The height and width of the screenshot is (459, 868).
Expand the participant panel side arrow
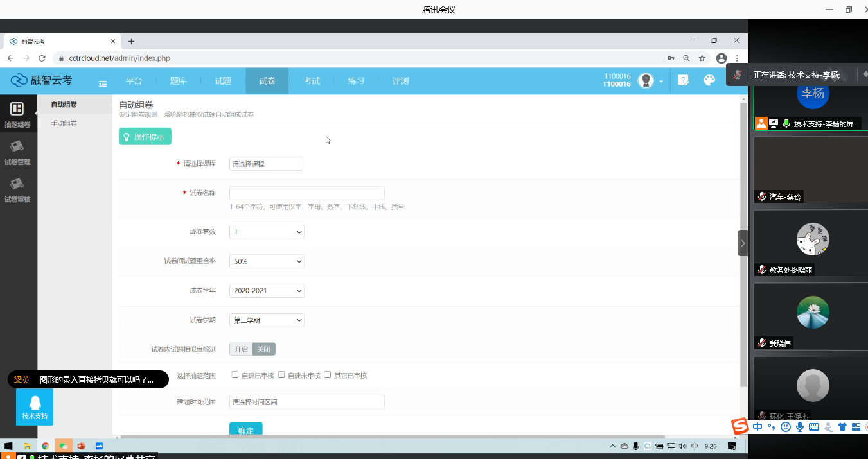pyautogui.click(x=743, y=243)
